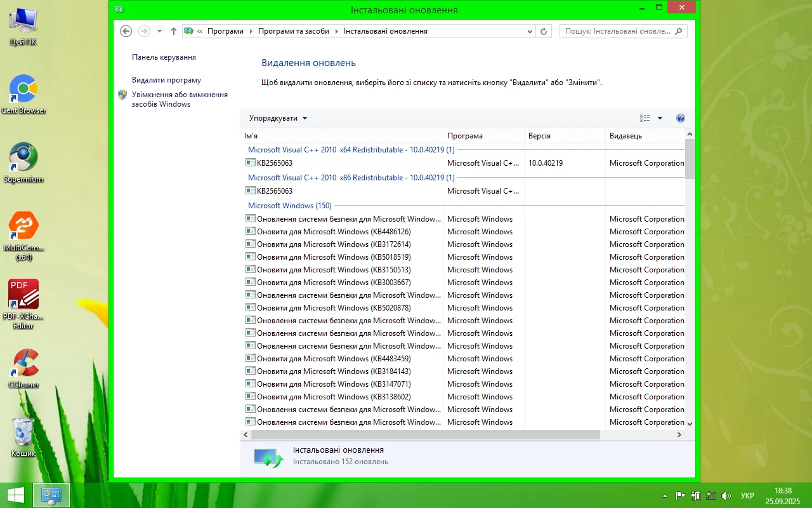Refresh the Installed Updates address bar

pos(544,31)
